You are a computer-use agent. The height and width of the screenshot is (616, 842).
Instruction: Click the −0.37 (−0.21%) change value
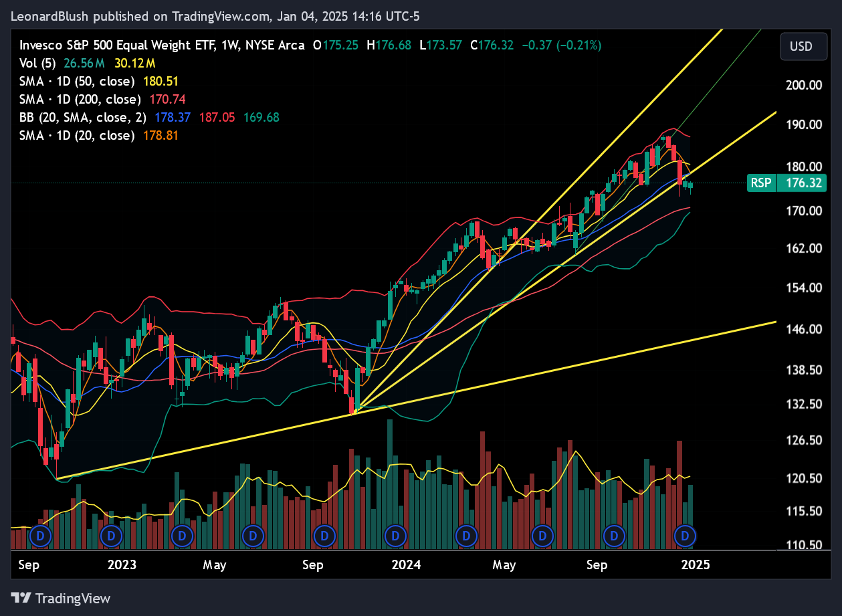pyautogui.click(x=562, y=45)
